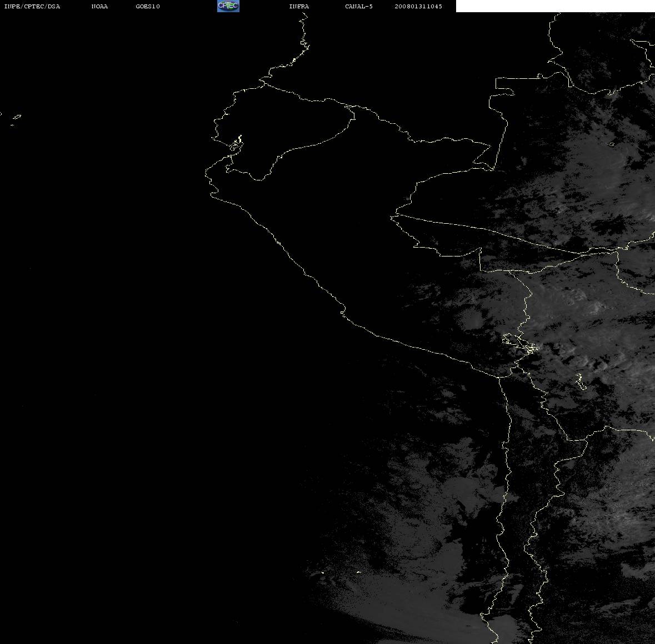Viewport: 655px width, 644px height.
Task: Click the CPTEC logo in the header
Action: (x=228, y=6)
